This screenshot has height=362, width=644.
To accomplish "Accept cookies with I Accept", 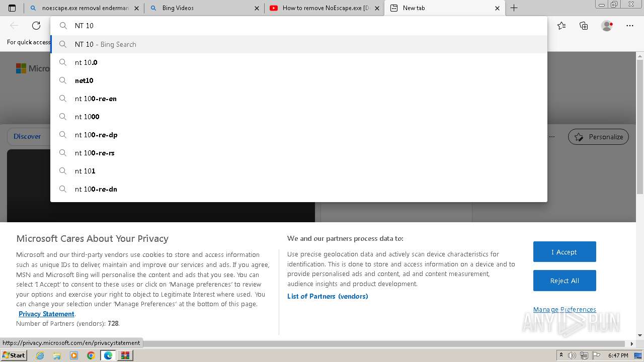I will coord(565,252).
